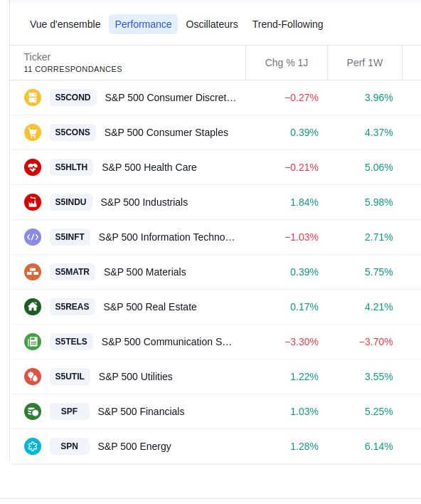Click the 3.55% weekly performance value

[x=378, y=377]
